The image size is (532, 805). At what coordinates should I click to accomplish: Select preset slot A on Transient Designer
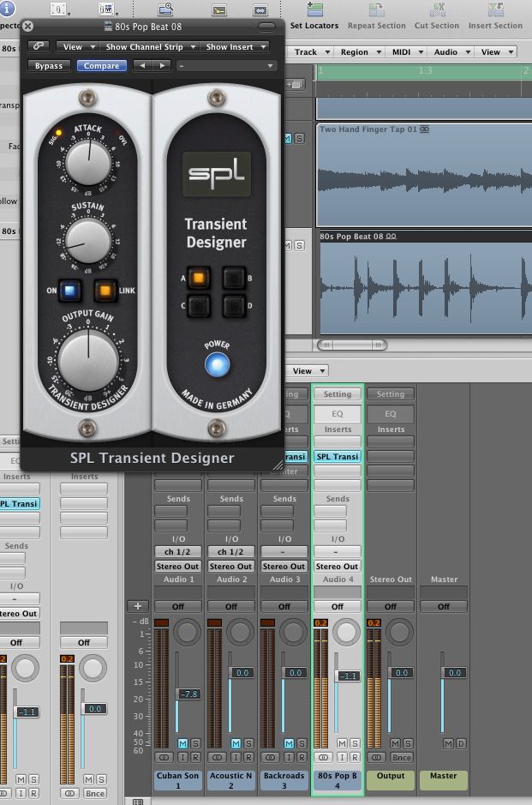[199, 278]
